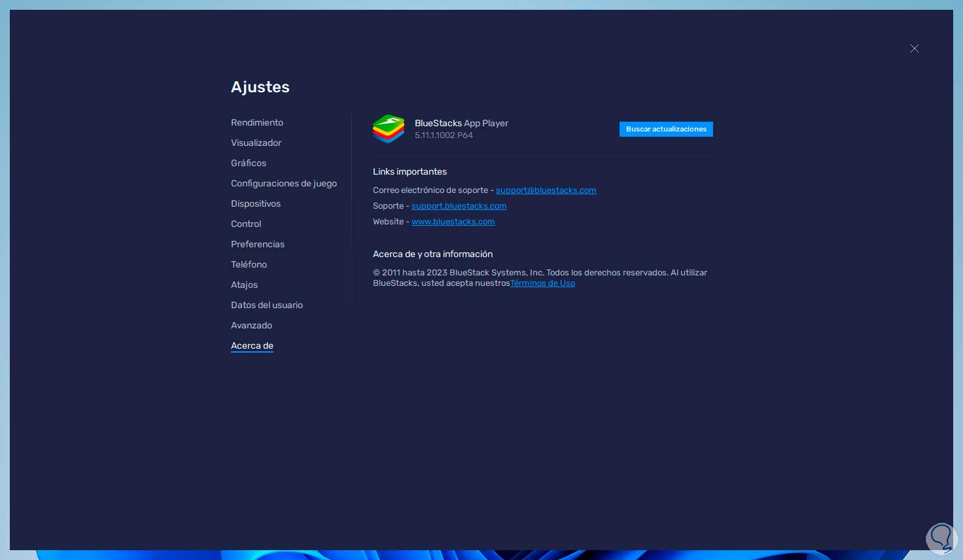This screenshot has width=963, height=560.
Task: Go to the Atajos section
Action: coord(244,285)
